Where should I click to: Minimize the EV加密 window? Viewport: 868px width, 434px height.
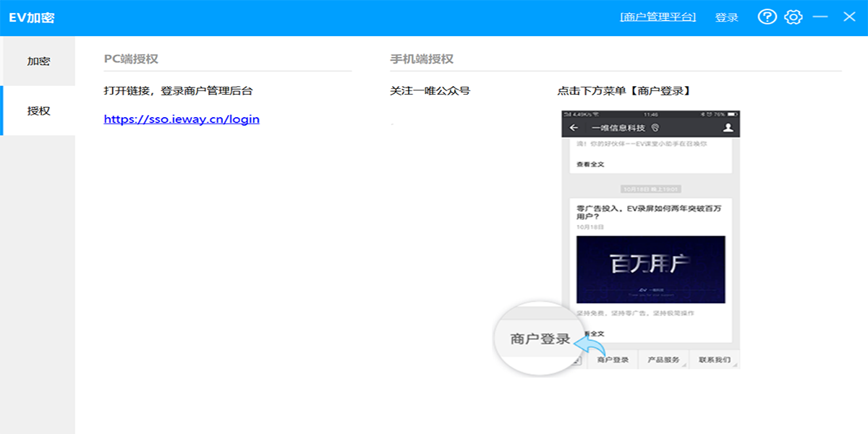click(820, 16)
